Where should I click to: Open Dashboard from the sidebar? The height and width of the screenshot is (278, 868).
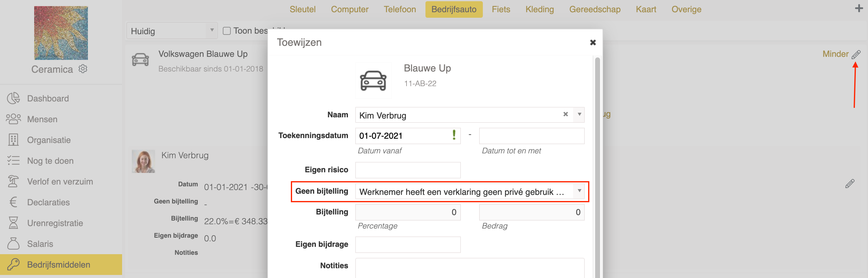coord(48,98)
